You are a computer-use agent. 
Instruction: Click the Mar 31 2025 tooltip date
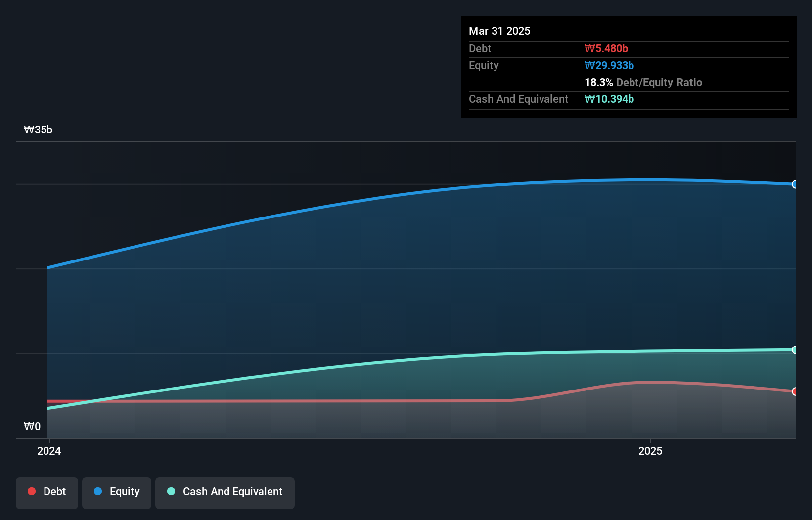pos(499,31)
